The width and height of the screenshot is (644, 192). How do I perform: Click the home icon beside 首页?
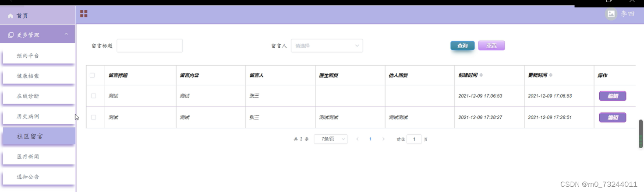coord(11,16)
